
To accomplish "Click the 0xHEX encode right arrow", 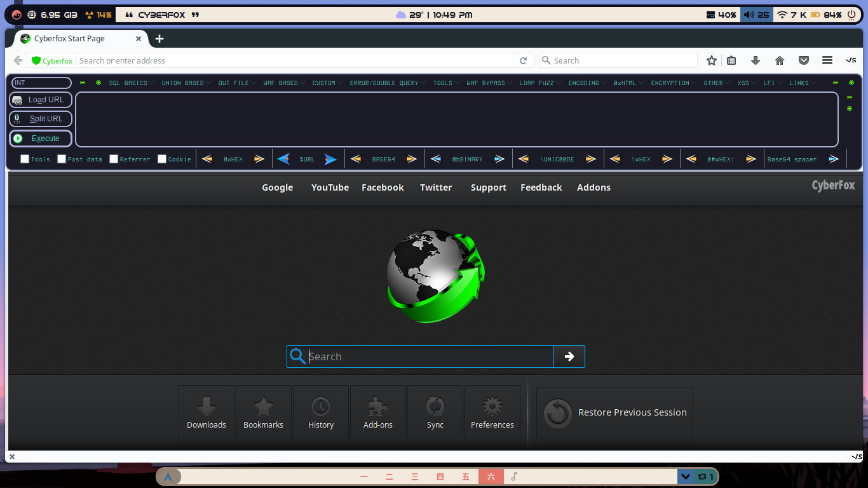I will coord(259,159).
